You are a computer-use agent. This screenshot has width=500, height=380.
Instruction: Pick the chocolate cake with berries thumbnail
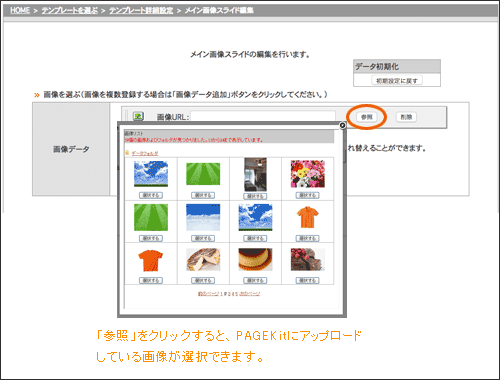click(307, 259)
